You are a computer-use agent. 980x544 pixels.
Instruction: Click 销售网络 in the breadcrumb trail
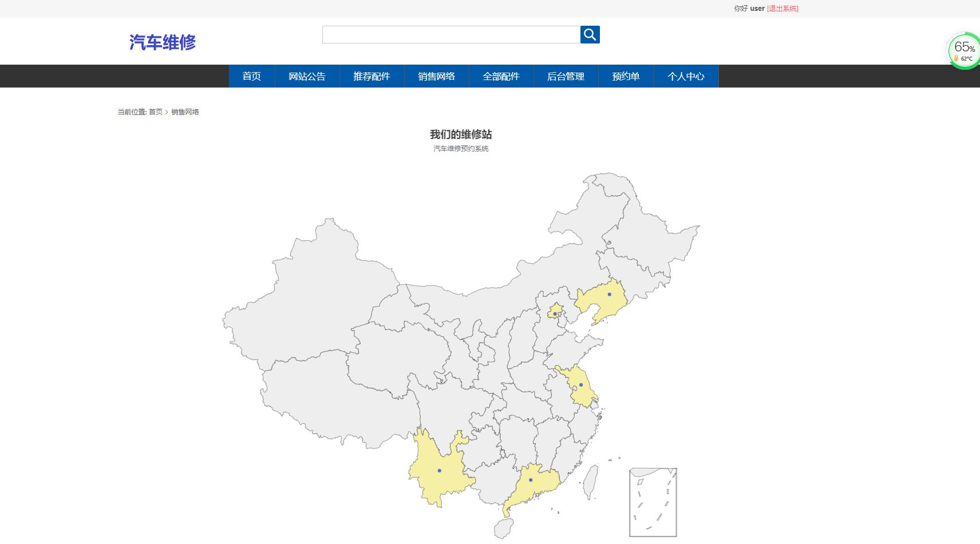coord(186,112)
